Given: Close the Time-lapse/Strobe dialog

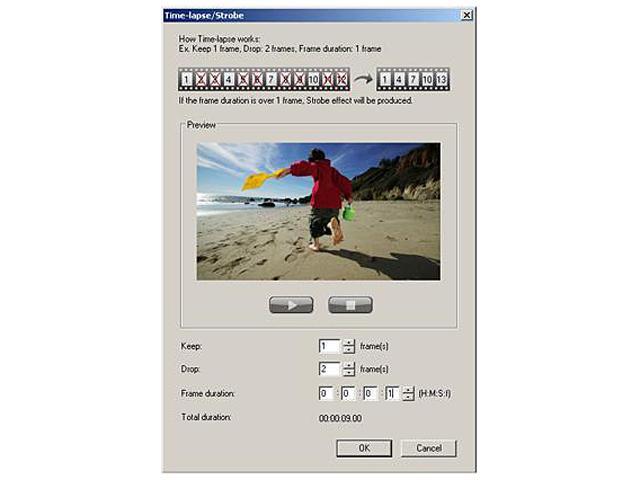Looking at the screenshot, I should point(467,17).
